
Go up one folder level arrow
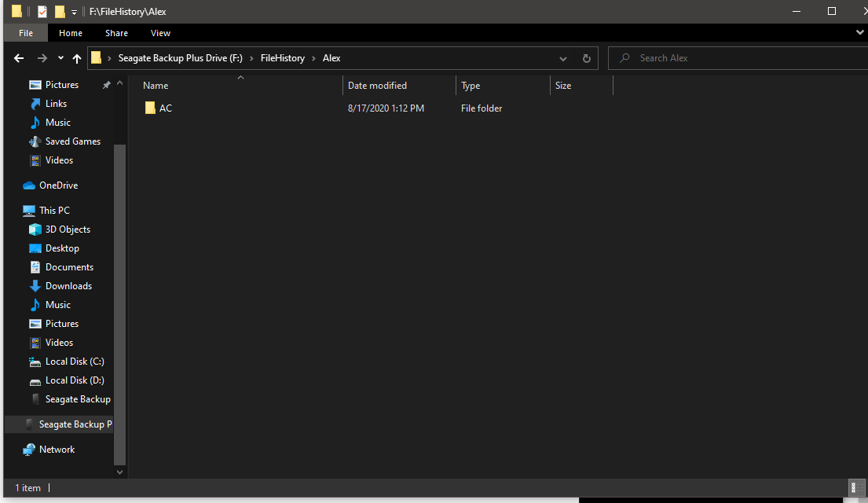pos(77,58)
